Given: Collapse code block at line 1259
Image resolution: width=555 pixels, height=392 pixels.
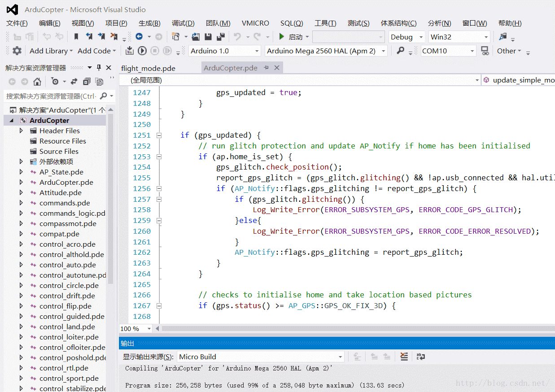Looking at the screenshot, I should [158, 220].
